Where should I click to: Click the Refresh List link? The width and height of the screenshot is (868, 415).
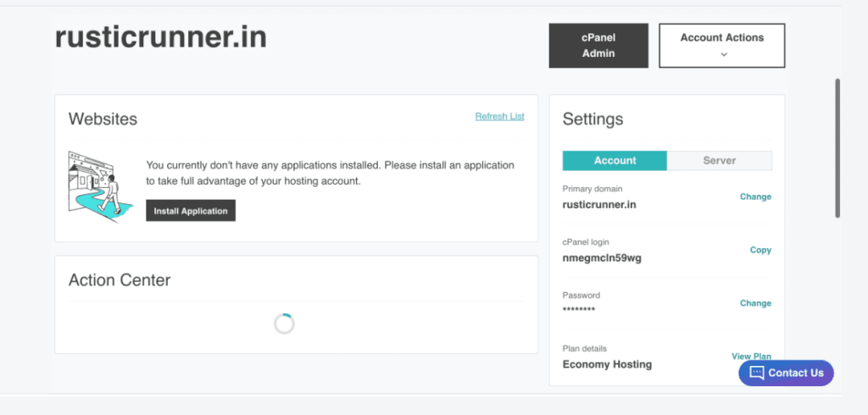coord(499,116)
